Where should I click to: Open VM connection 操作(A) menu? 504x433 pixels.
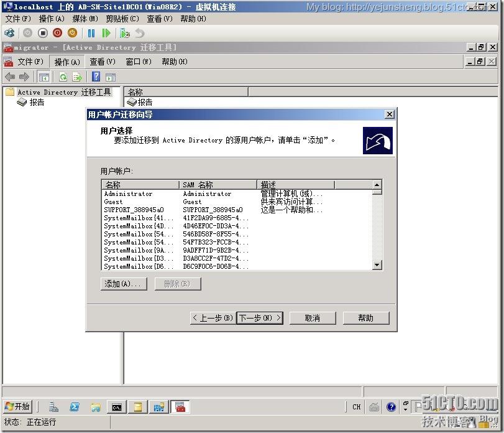coord(52,19)
